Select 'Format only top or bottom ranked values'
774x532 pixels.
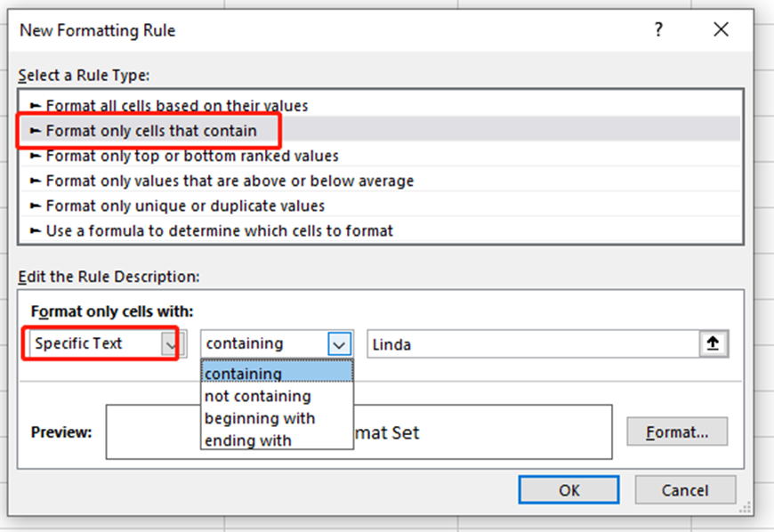click(381, 156)
